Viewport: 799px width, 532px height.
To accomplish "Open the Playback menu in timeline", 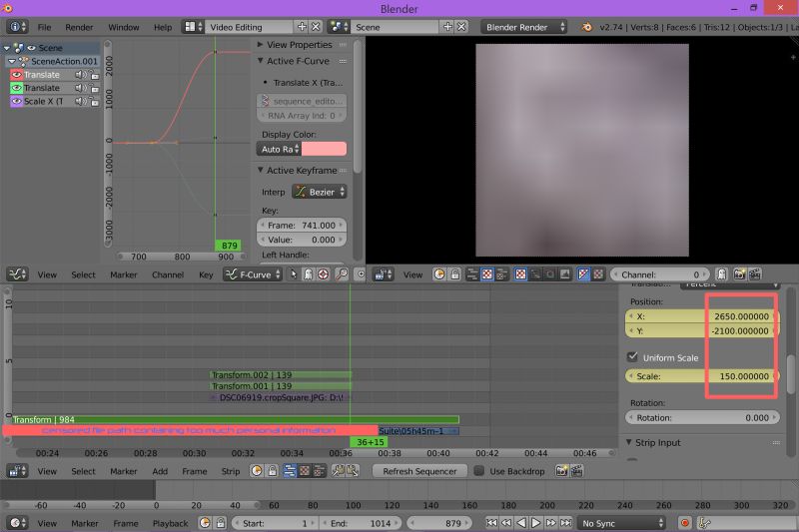I will tap(170, 523).
